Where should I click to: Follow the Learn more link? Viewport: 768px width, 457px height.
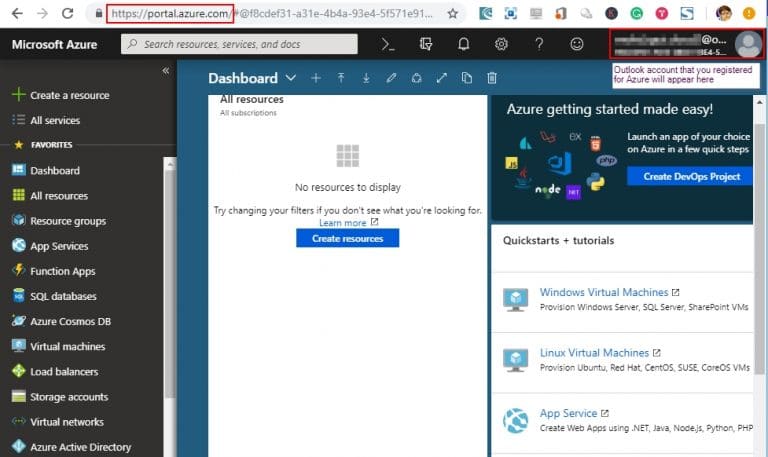pyautogui.click(x=342, y=223)
